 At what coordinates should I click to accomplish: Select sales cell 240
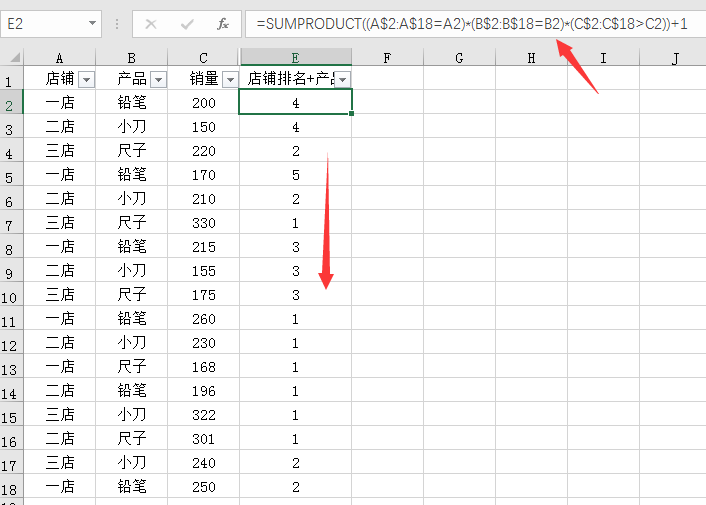204,463
